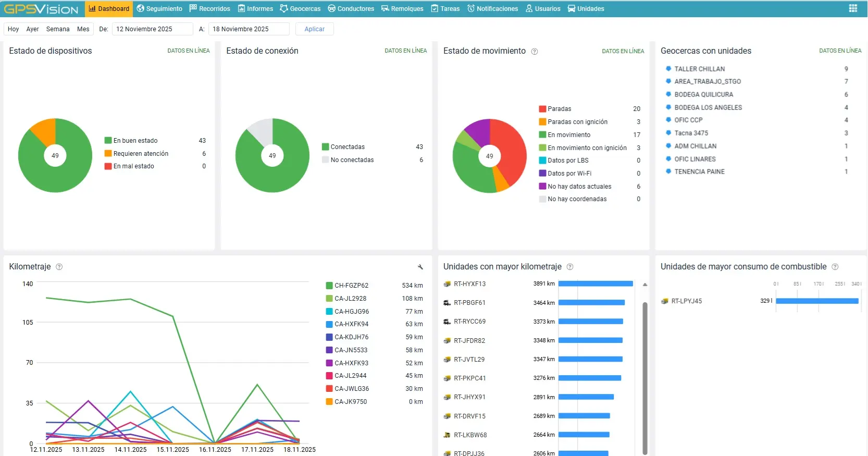
Task: Toggle CH-FGZP62 series in Kilometraje legend
Action: [351, 286]
